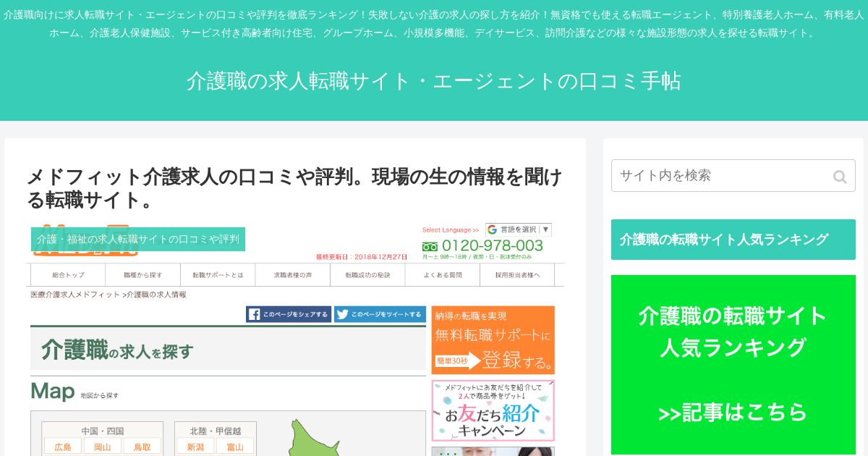Click the Twitter このページをツイートする button
This screenshot has height=456, width=868.
[x=380, y=314]
